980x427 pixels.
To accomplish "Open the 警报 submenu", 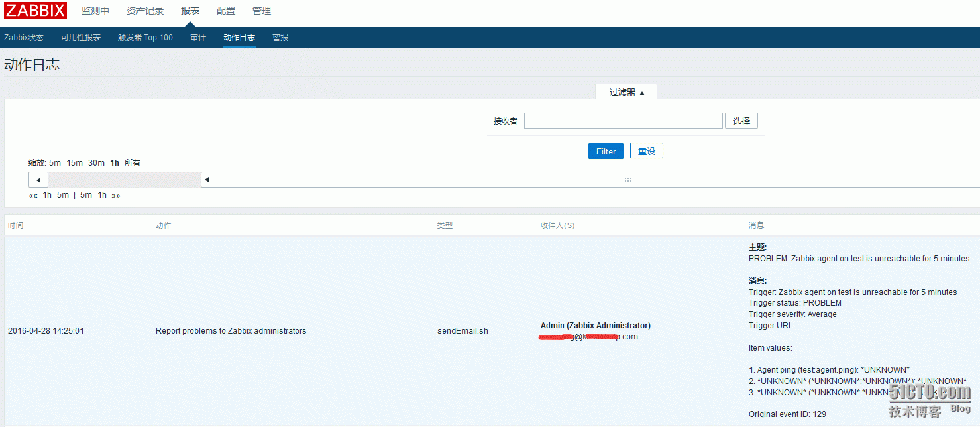I will (x=280, y=38).
